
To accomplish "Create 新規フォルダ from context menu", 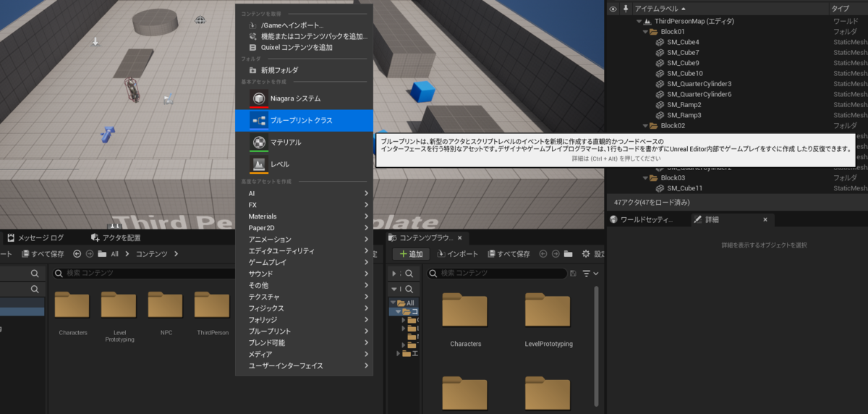I will point(304,70).
